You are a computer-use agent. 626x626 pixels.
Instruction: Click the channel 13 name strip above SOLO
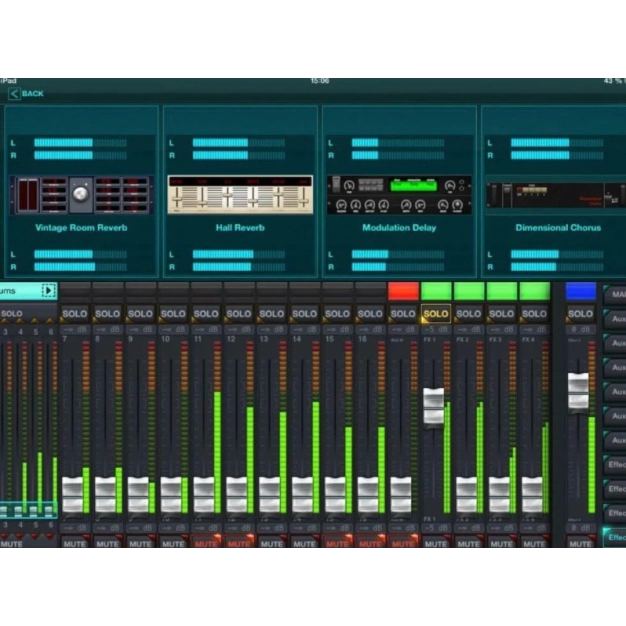pos(272,291)
